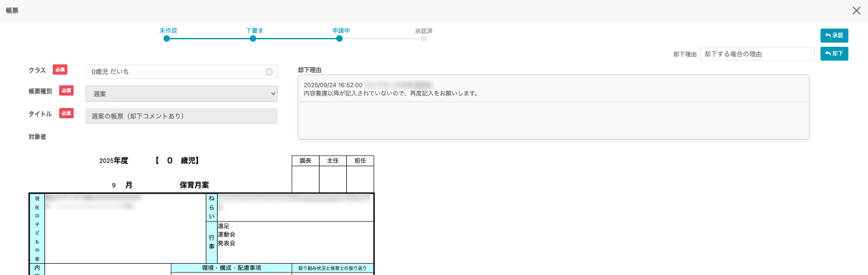Focus the 却下理由 reason input field

click(757, 54)
